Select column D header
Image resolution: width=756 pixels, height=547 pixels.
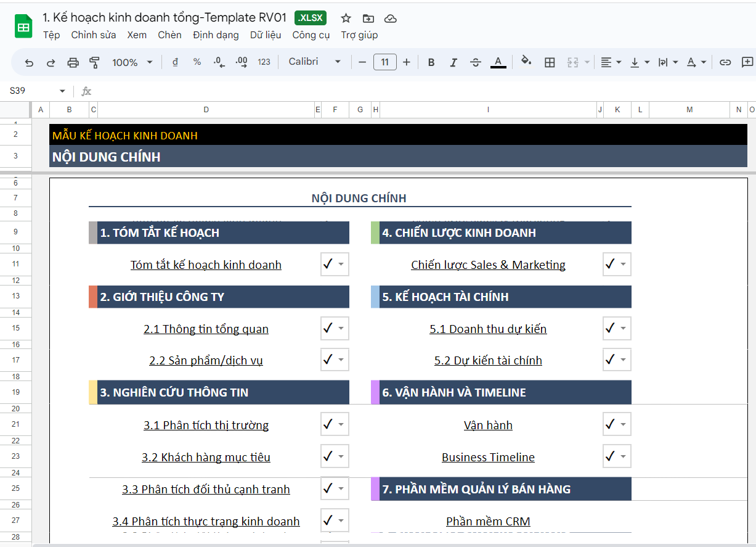pos(206,110)
